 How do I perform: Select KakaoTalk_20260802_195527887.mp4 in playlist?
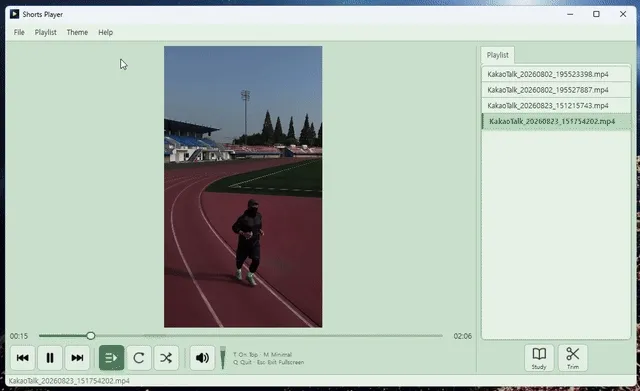pos(556,90)
